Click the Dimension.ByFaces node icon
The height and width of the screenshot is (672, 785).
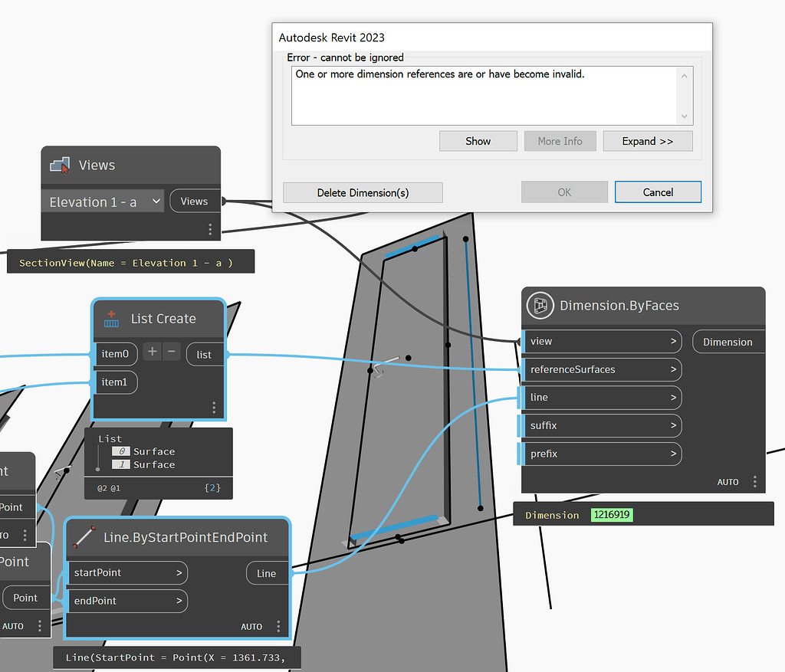click(x=540, y=305)
